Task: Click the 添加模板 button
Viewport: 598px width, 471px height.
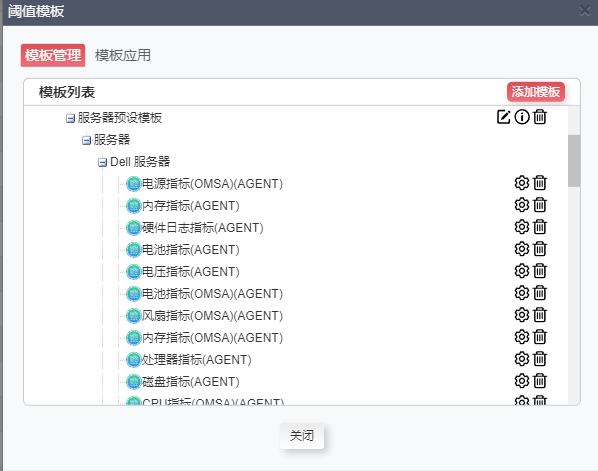Action: (x=536, y=92)
